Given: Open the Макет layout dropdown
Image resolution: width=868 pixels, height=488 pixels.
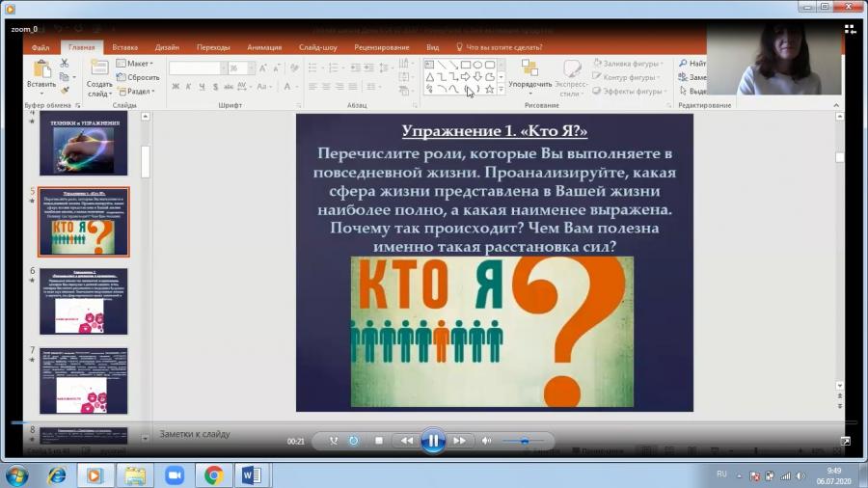Looking at the screenshot, I should pos(134,64).
